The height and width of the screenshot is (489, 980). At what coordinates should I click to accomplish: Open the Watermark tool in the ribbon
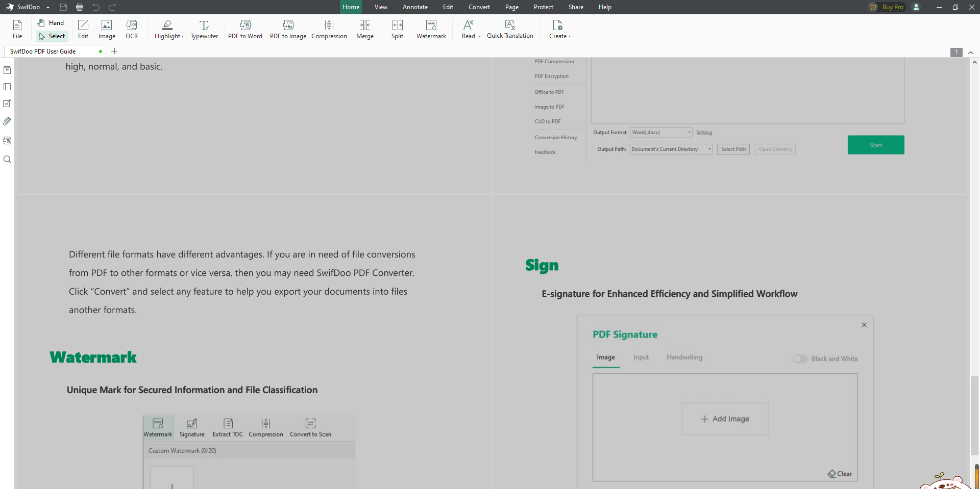[x=431, y=29]
